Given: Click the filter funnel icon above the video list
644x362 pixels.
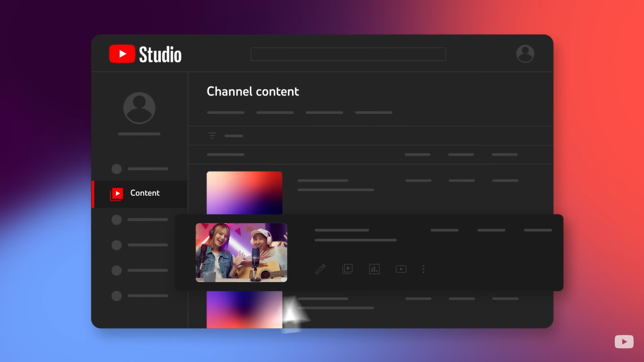Looking at the screenshot, I should 212,135.
